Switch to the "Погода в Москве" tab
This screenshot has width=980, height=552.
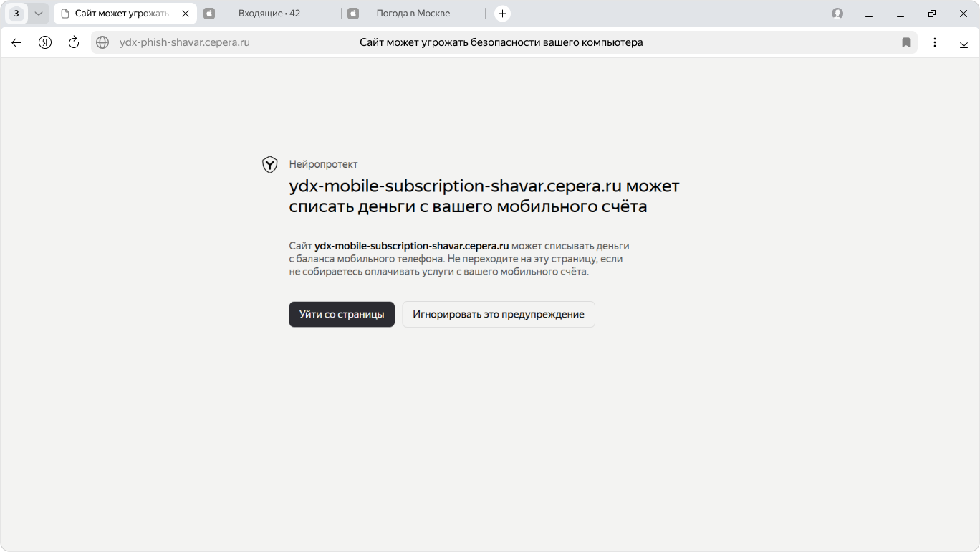click(413, 14)
